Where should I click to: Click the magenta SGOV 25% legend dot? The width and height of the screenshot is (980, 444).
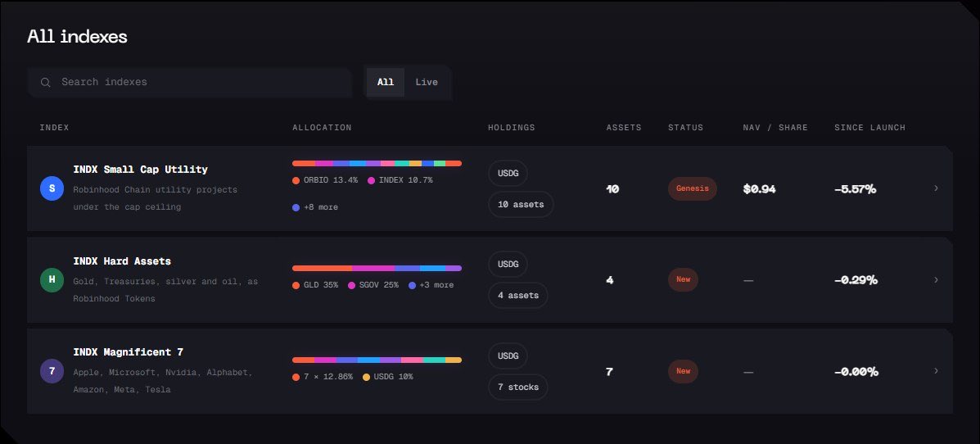[x=351, y=285]
